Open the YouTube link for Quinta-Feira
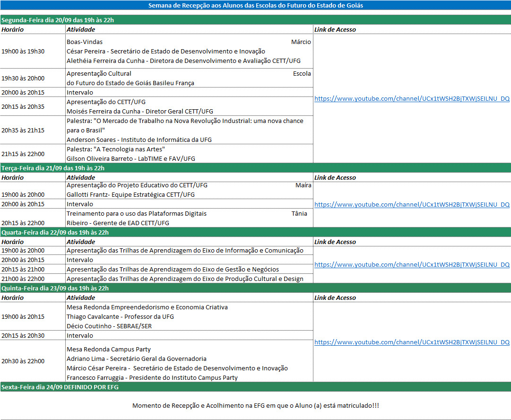This screenshot has width=511, height=420. (x=412, y=342)
